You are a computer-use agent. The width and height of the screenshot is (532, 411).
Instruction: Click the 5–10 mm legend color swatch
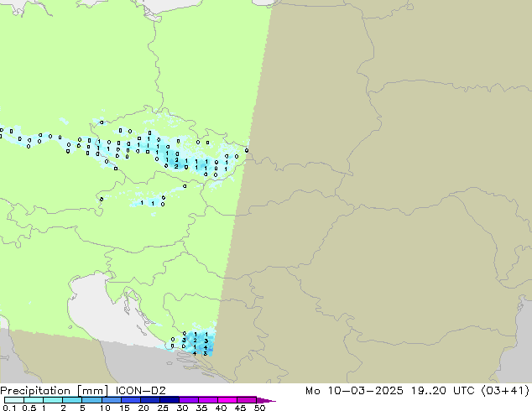[x=91, y=400]
